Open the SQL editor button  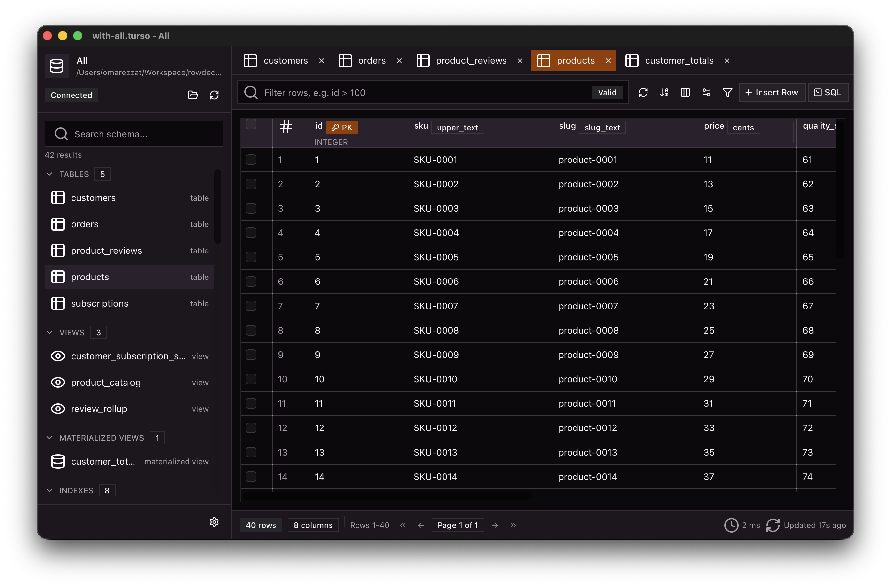pos(828,92)
